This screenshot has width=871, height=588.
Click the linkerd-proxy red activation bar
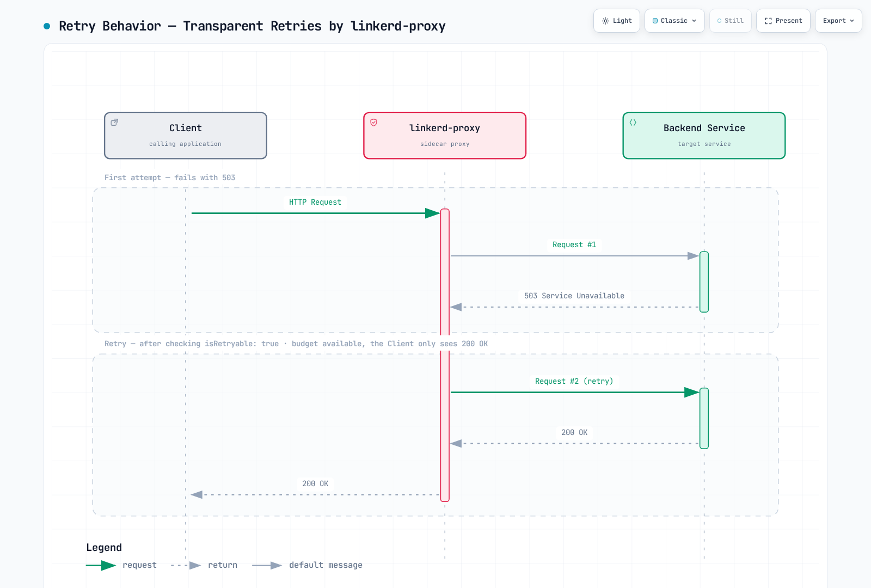pyautogui.click(x=445, y=355)
